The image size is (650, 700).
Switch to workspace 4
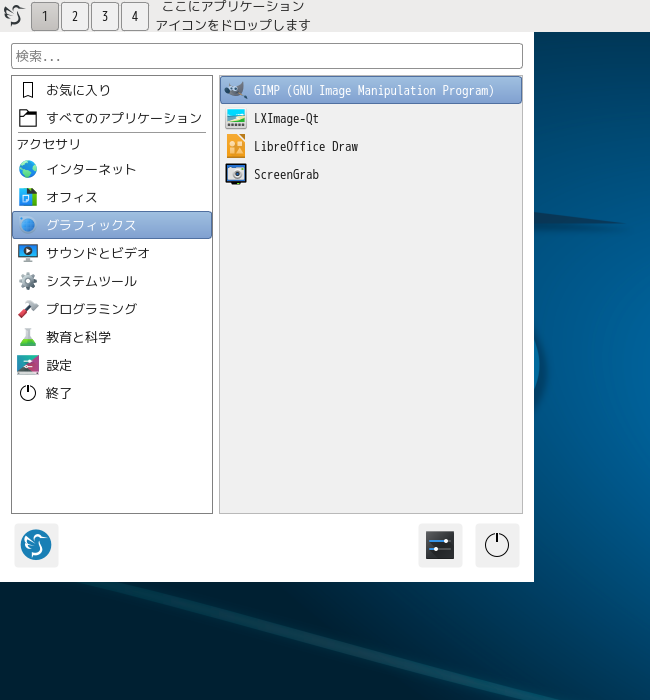coord(135,17)
